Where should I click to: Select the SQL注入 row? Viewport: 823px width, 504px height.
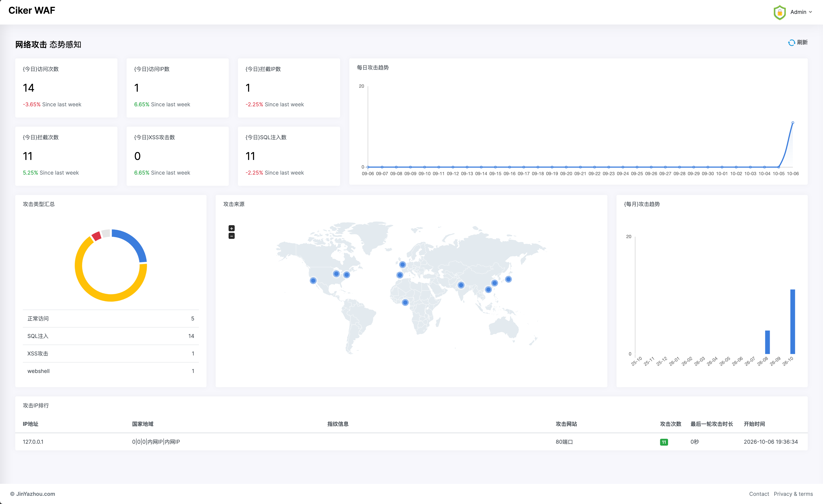coord(111,336)
